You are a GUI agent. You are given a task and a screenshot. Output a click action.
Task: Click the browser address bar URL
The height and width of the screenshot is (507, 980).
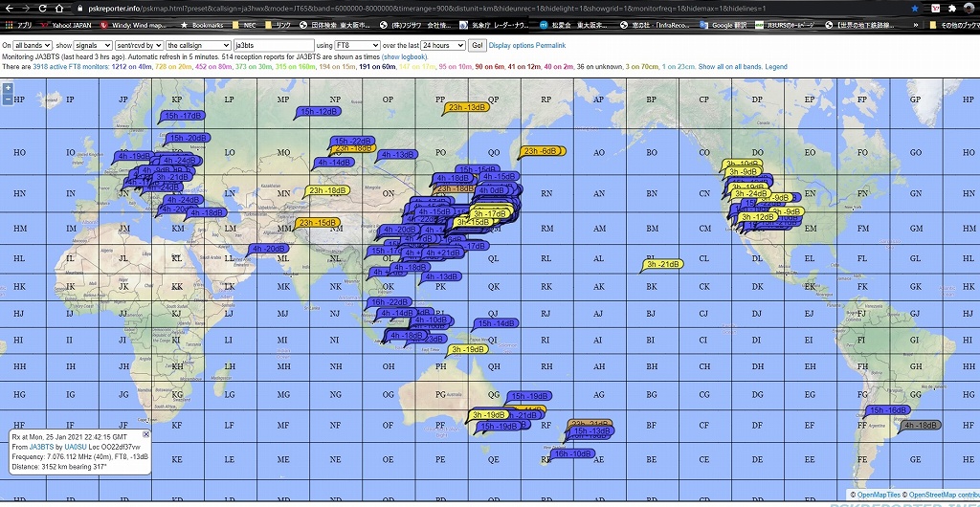click(425, 9)
